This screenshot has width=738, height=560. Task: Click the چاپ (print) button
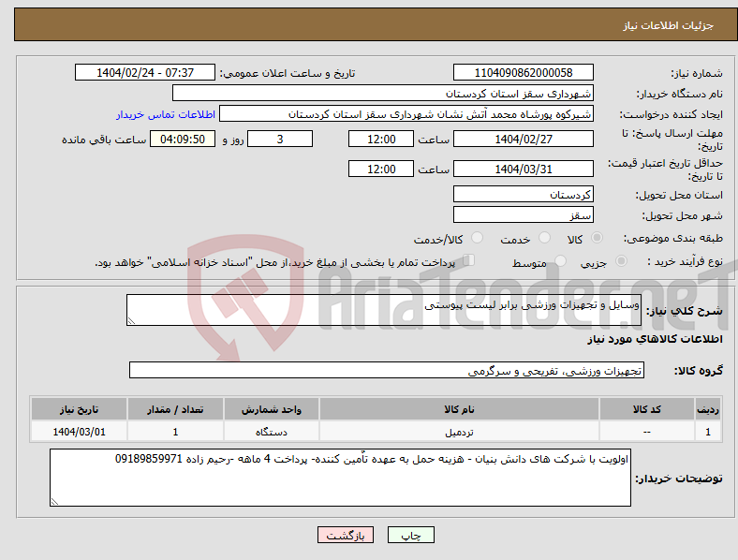[411, 535]
